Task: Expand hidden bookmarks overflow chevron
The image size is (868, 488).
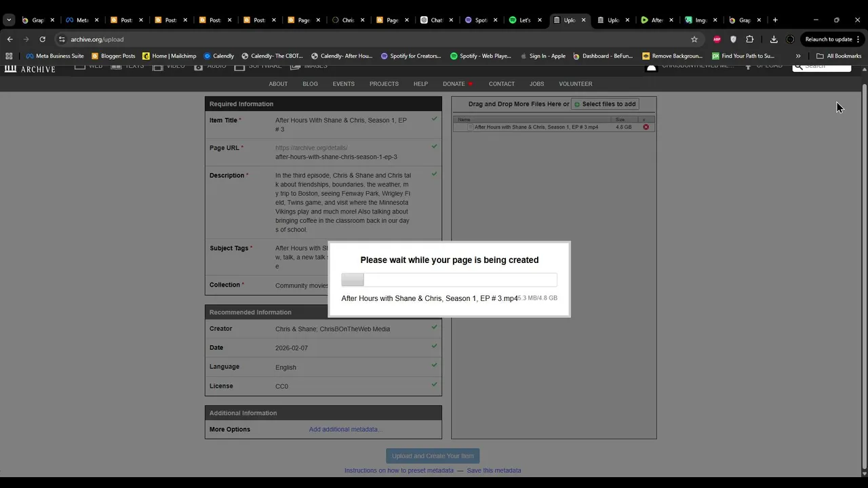Action: tap(798, 56)
